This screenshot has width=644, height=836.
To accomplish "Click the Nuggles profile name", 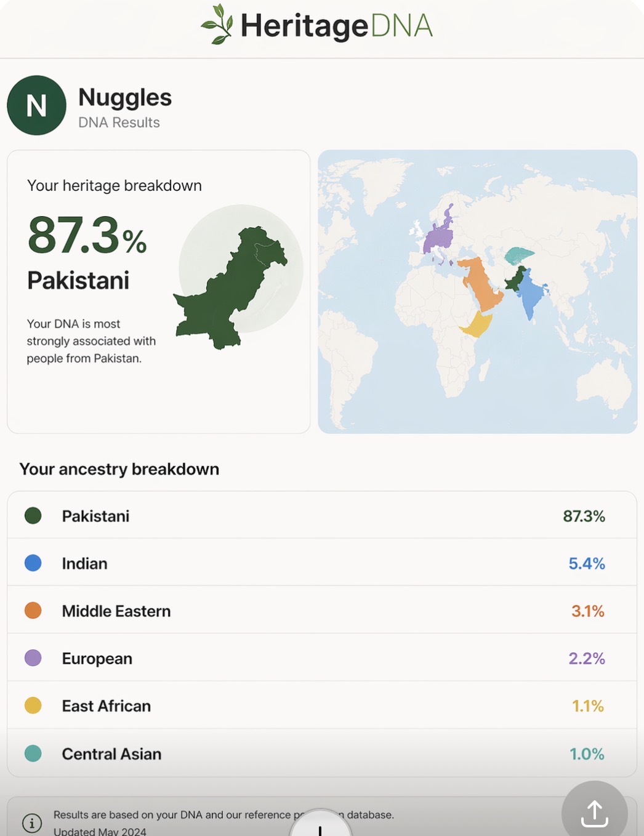I will 125,97.
